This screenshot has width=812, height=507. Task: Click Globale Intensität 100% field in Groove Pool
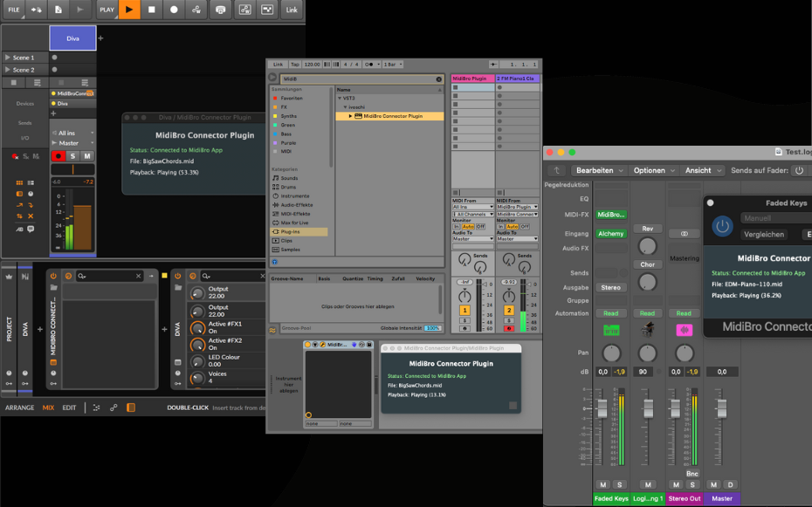432,328
